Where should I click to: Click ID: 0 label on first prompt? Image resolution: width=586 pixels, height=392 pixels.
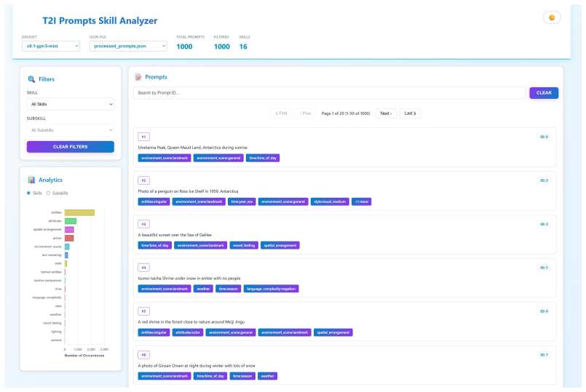point(544,137)
